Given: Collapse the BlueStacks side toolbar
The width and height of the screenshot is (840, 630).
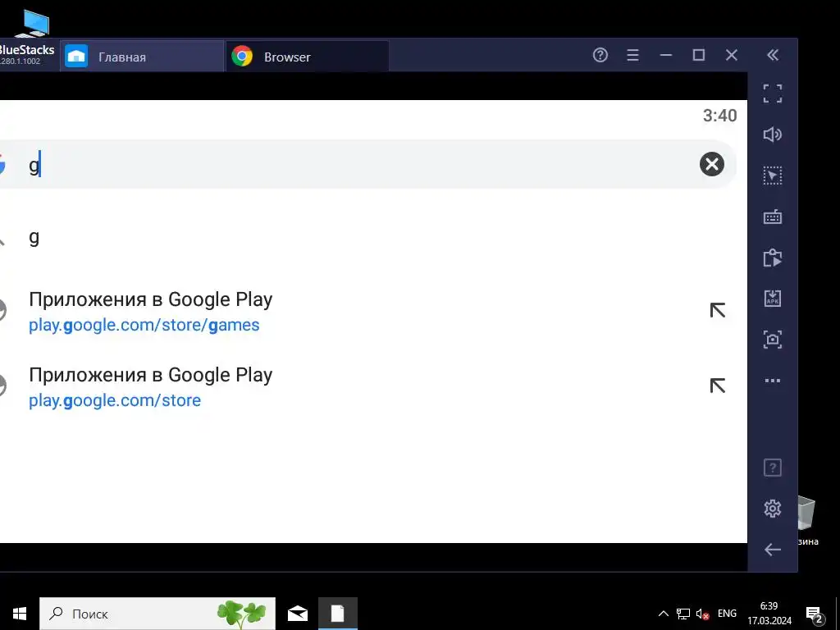Looking at the screenshot, I should [x=773, y=55].
